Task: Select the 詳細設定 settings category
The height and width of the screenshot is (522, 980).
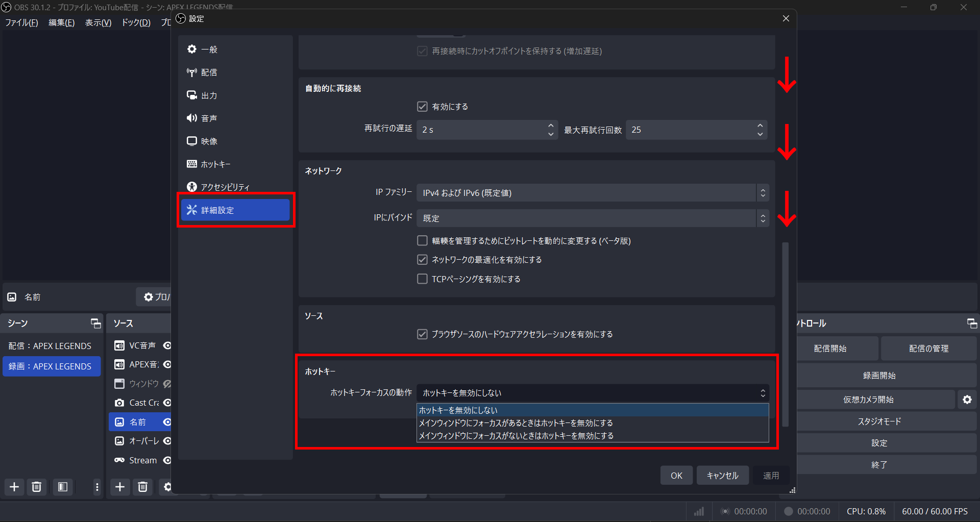Action: 235,210
